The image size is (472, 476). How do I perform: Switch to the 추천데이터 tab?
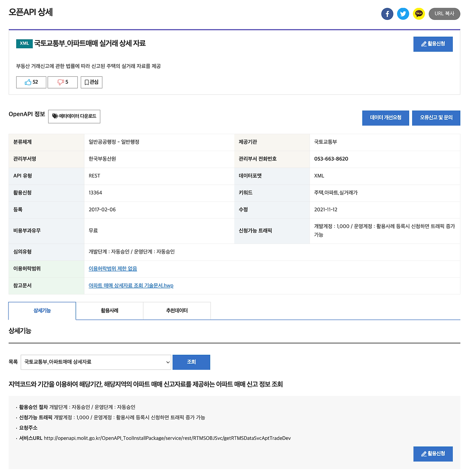coord(177,311)
